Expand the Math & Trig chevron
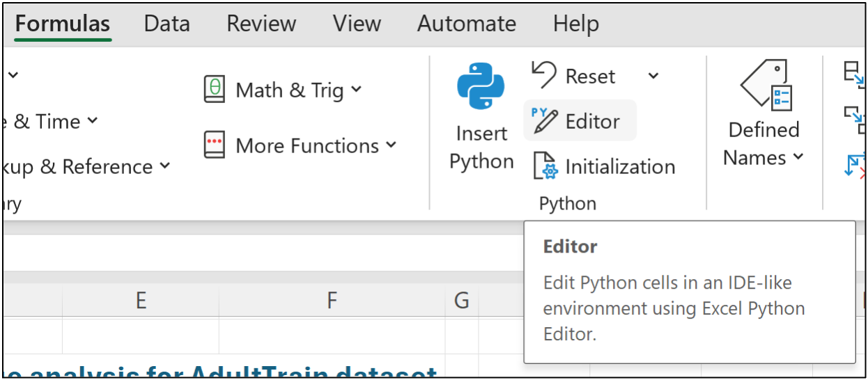This screenshot has height=380, width=868. 356,89
